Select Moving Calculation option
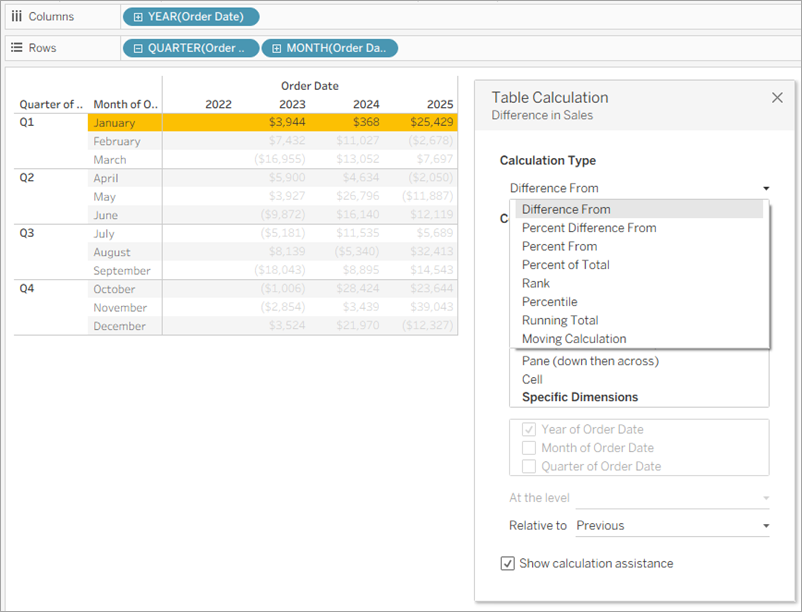Viewport: 802px width, 612px height. (574, 339)
